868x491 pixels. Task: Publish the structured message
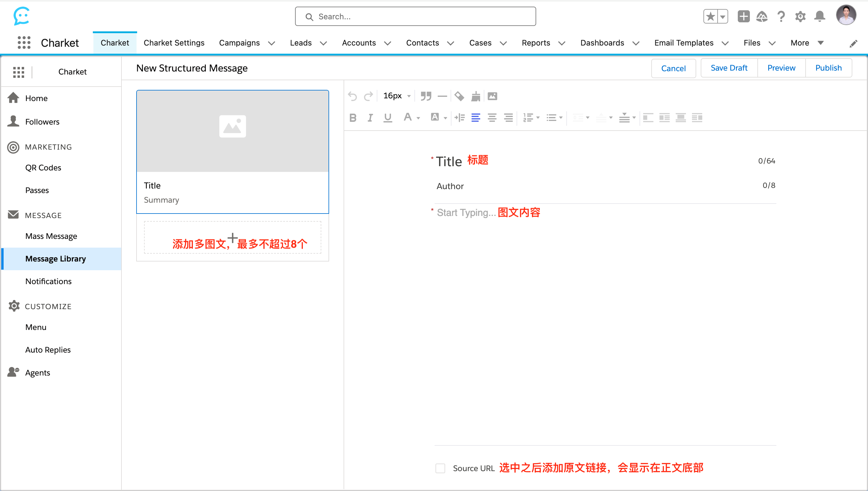828,68
